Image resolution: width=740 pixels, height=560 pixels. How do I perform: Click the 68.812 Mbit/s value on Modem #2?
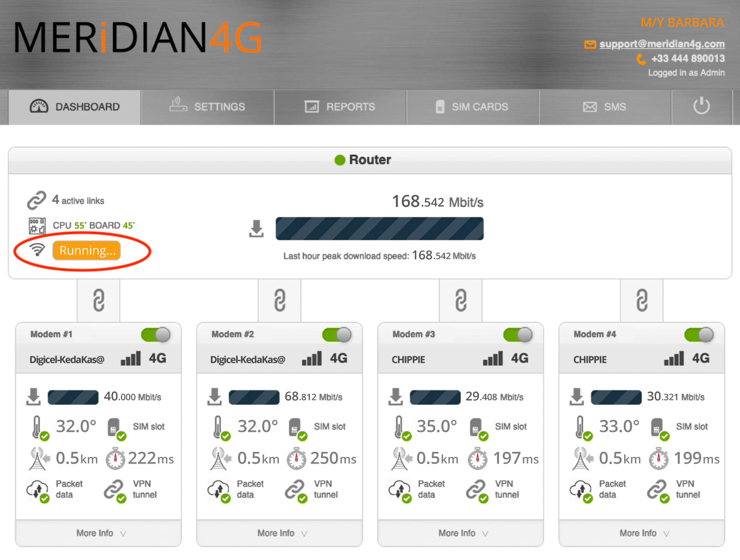(313, 397)
